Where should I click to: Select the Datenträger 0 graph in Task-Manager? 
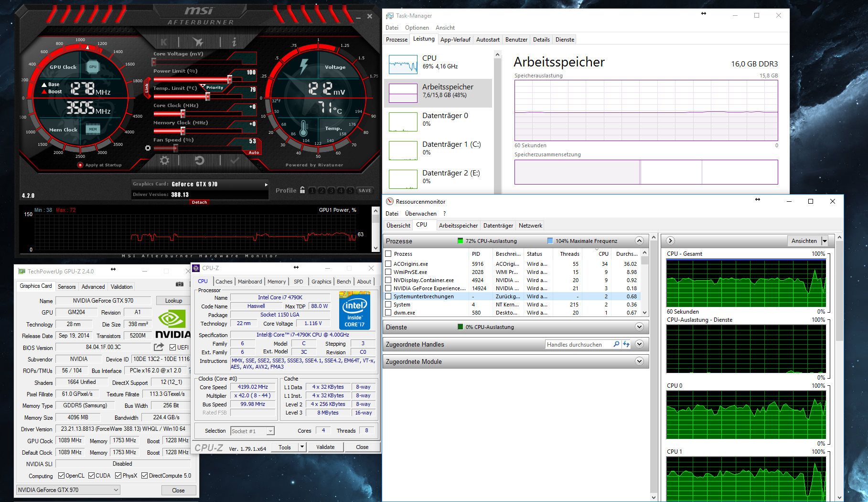(x=403, y=122)
